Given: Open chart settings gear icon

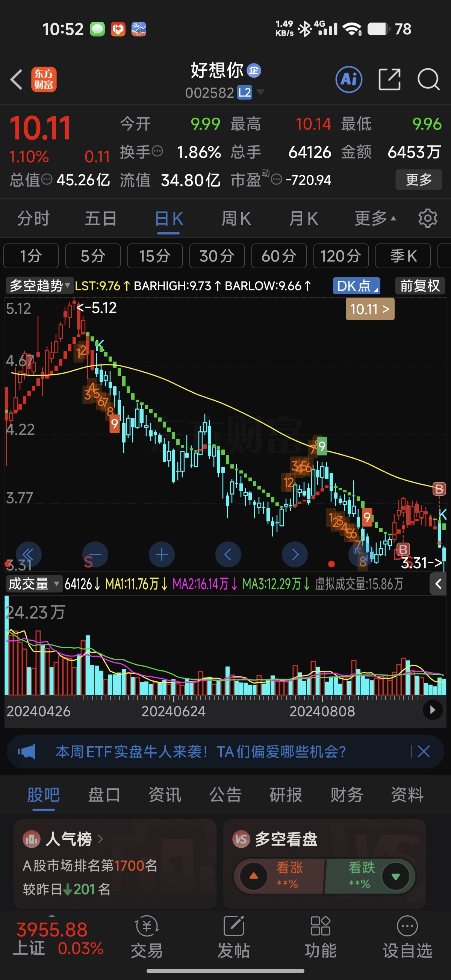Looking at the screenshot, I should click(x=428, y=218).
